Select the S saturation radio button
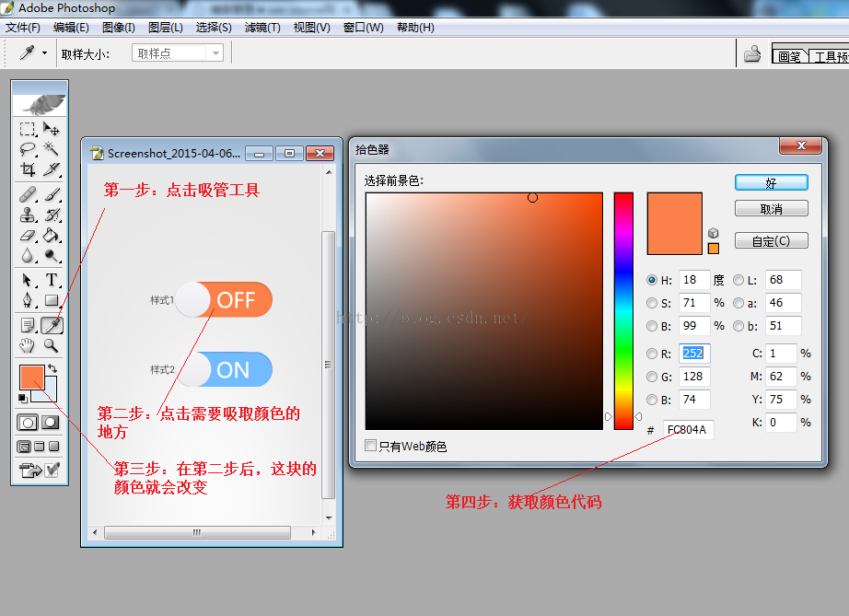Viewport: 849px width, 616px height. click(652, 303)
